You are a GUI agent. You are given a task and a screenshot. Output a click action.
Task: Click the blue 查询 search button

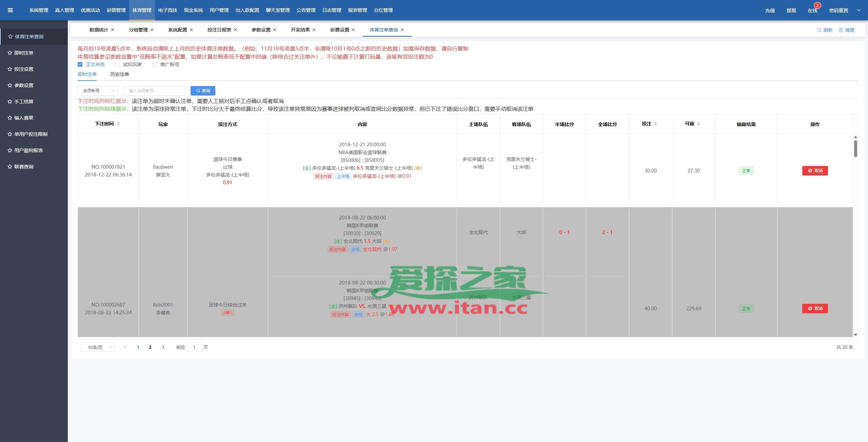point(203,91)
